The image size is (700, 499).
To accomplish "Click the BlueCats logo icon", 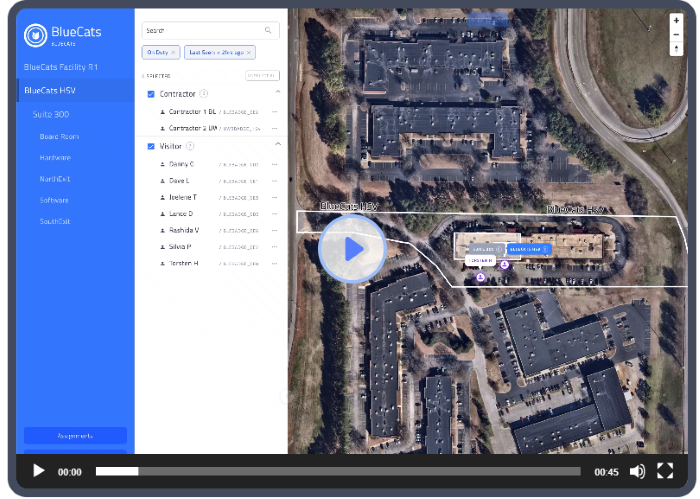I will pos(35,35).
